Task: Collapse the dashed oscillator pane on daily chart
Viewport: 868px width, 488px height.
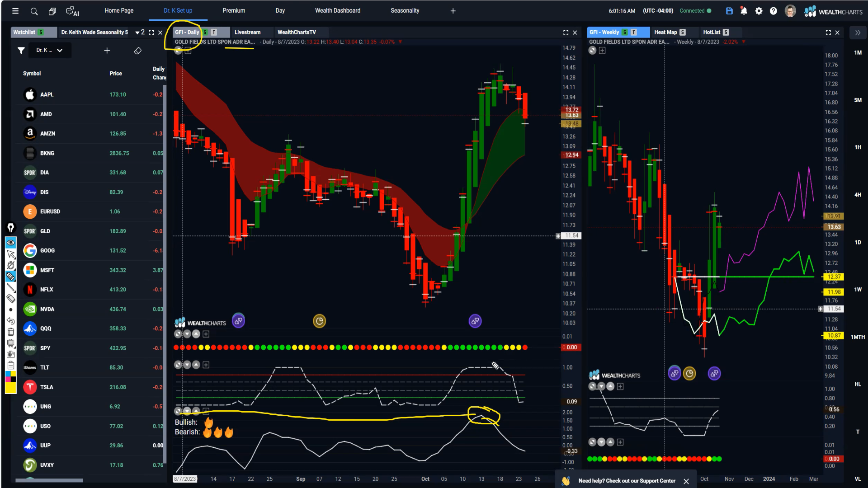Action: (178, 365)
